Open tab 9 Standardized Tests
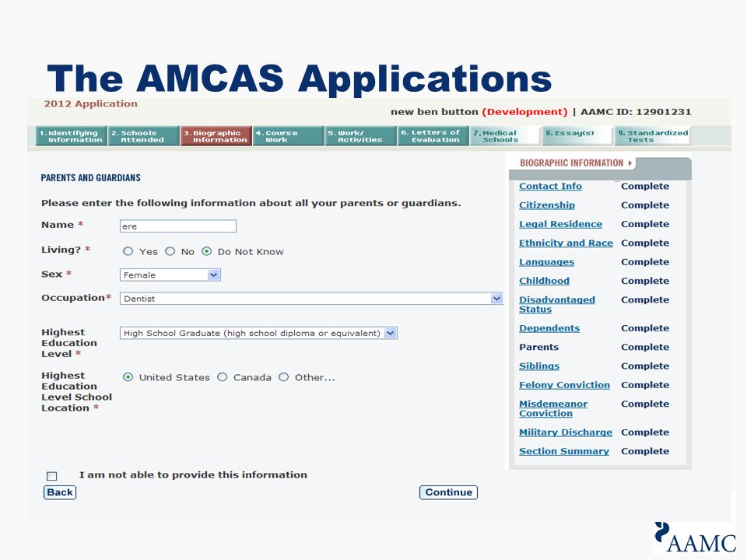 click(x=652, y=136)
